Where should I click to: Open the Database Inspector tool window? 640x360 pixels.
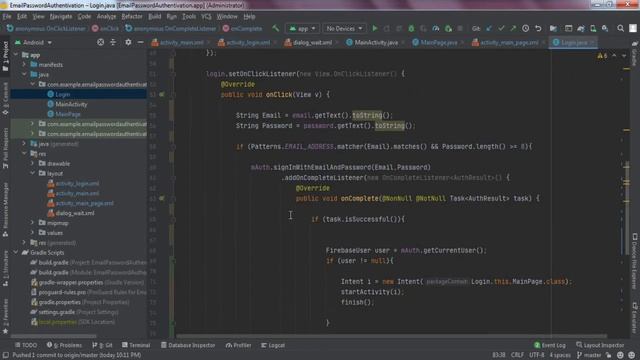187,345
